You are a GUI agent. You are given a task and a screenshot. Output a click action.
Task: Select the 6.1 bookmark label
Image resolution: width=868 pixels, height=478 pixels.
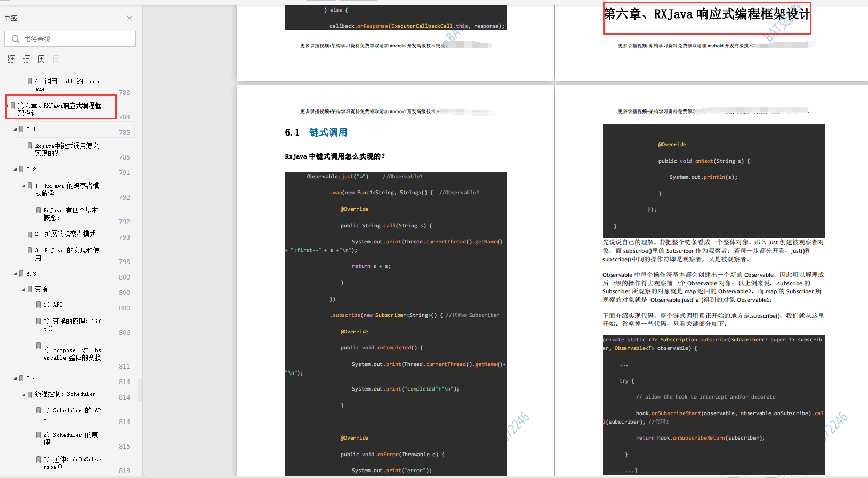click(31, 130)
